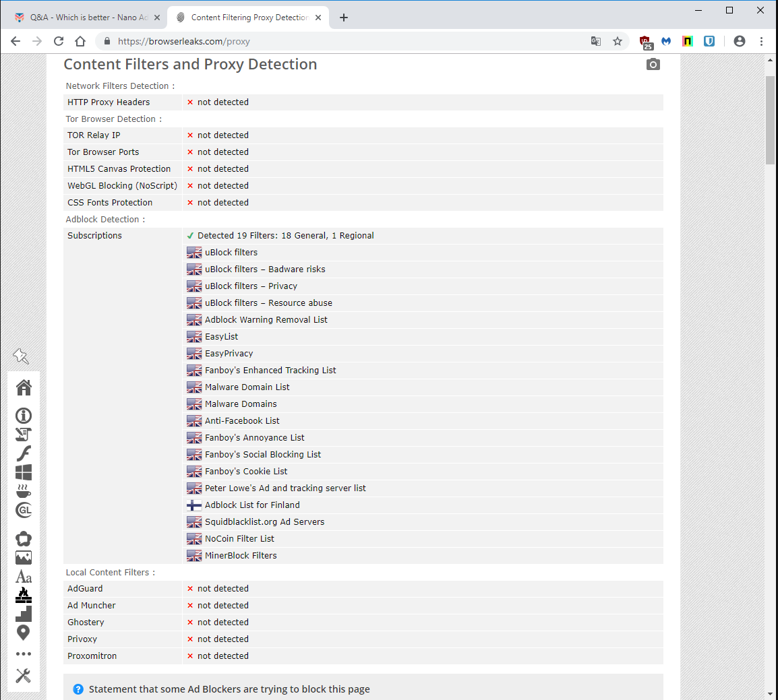Click the Proxomitron row label
The height and width of the screenshot is (700, 778).
point(92,656)
